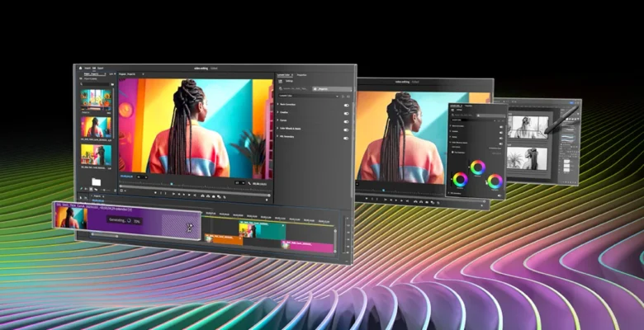Toggle Creative switch in main Lumetri panel
This screenshot has height=330, width=644.
[347, 113]
